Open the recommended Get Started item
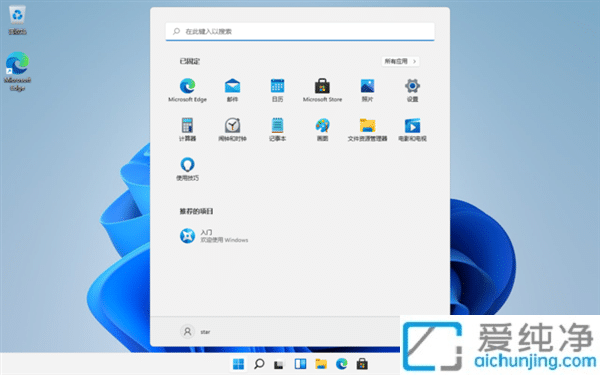Image resolution: width=600 pixels, height=375 pixels. [214, 236]
